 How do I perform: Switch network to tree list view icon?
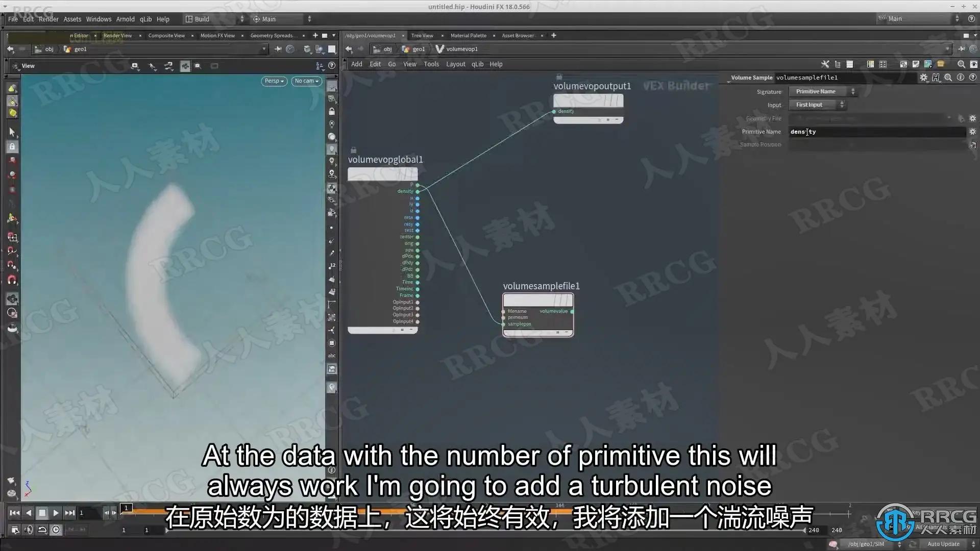coord(838,64)
